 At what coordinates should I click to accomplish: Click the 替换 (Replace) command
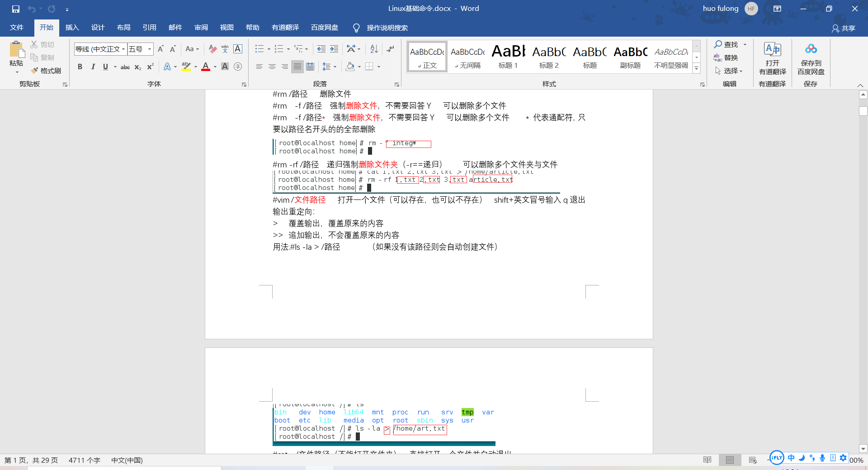point(729,57)
